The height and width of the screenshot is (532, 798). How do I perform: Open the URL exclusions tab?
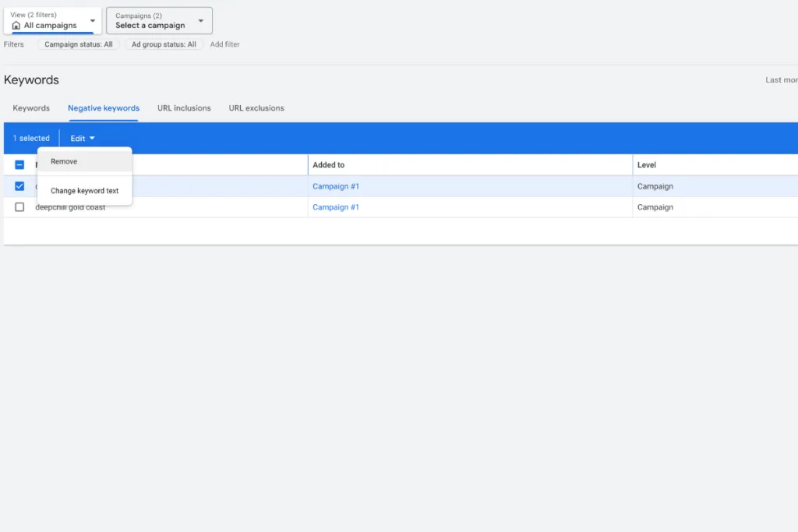(x=256, y=108)
